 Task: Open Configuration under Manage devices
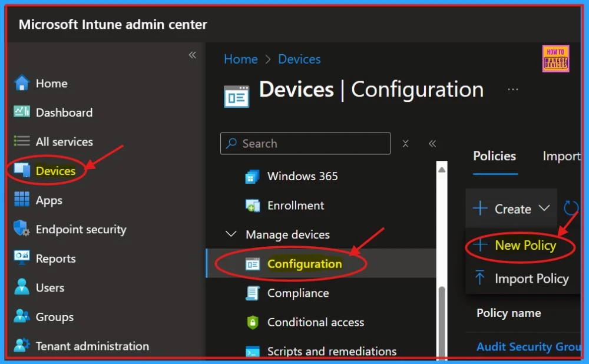[x=321, y=263]
